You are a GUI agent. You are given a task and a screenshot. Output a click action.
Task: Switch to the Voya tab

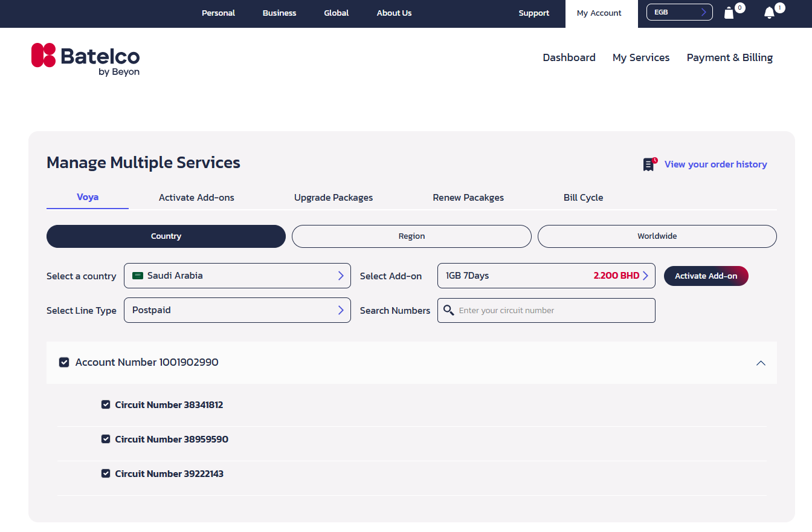pos(88,197)
